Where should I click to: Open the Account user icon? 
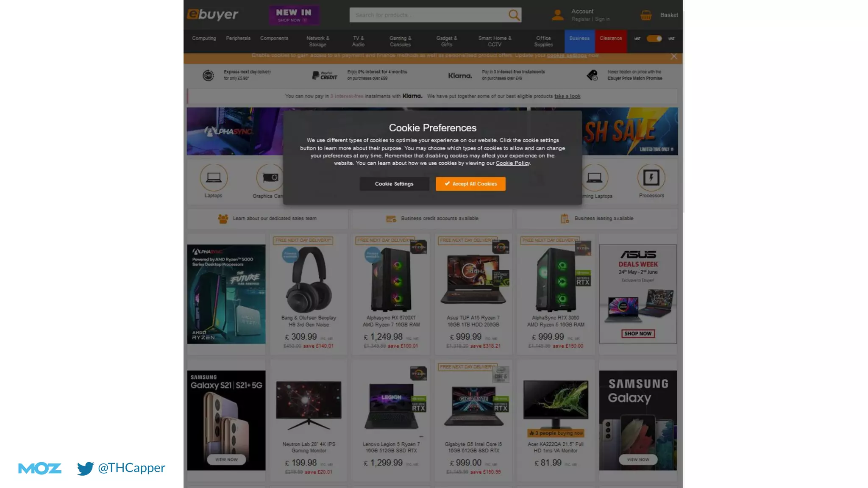(x=558, y=15)
